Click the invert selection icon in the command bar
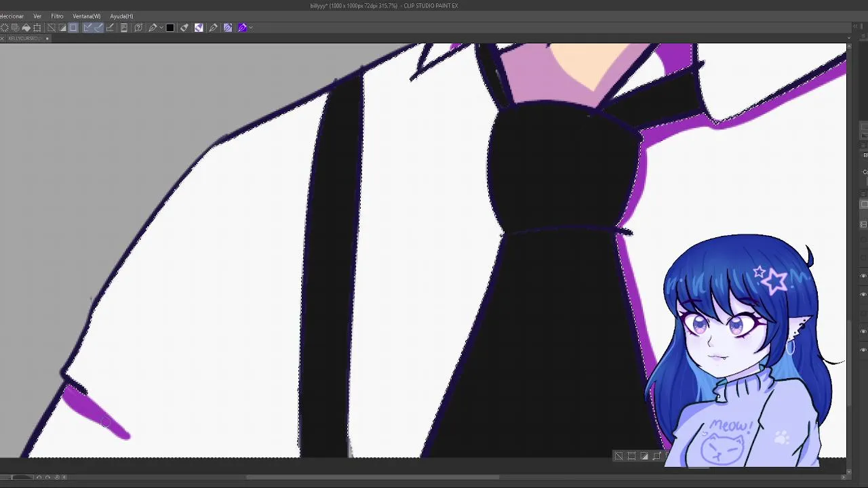This screenshot has height=488, width=868. tap(62, 28)
